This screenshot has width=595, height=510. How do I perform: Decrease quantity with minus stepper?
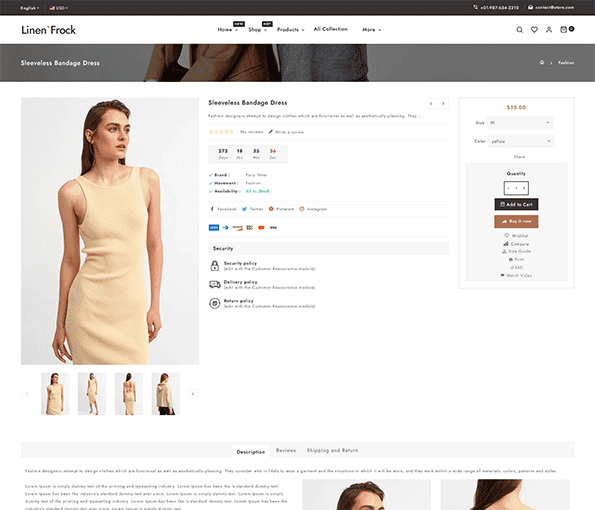(x=508, y=188)
